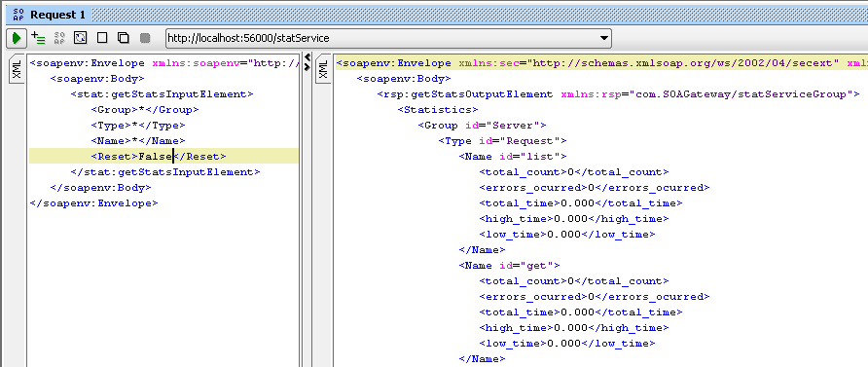Click total_count under the list Name
Screen dimensions: 868x367
point(574,171)
